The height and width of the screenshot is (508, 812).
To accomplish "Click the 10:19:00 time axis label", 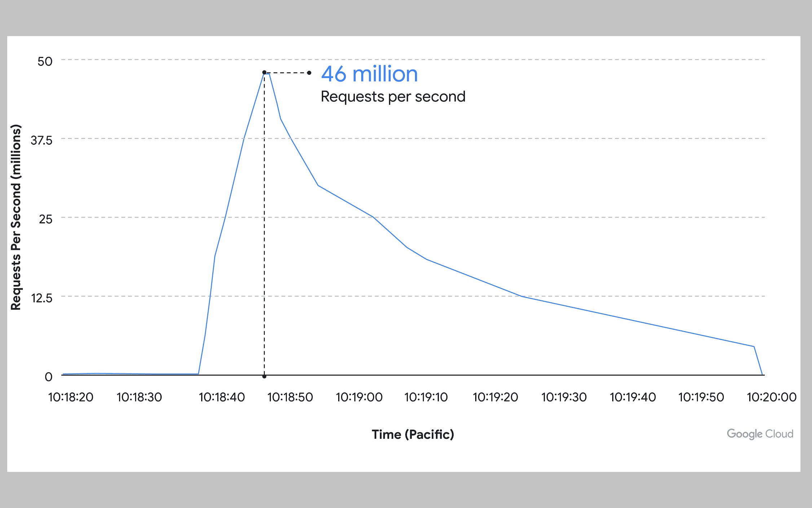I will coord(359,397).
